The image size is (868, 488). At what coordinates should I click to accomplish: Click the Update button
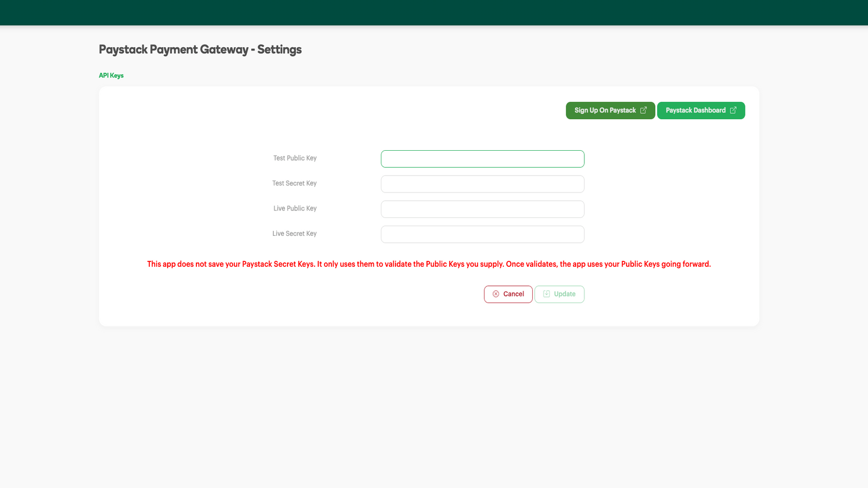(x=559, y=294)
